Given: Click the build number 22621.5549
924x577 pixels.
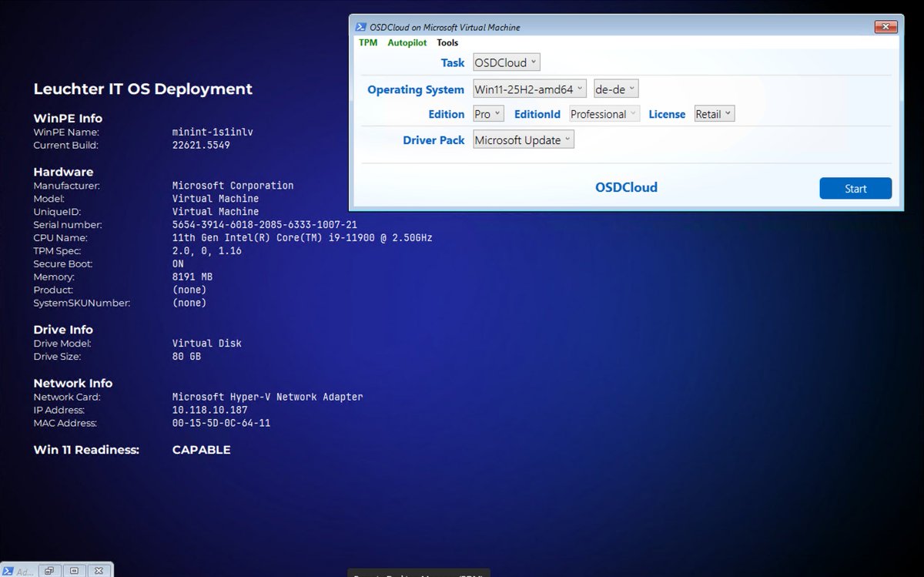Looking at the screenshot, I should [x=201, y=145].
